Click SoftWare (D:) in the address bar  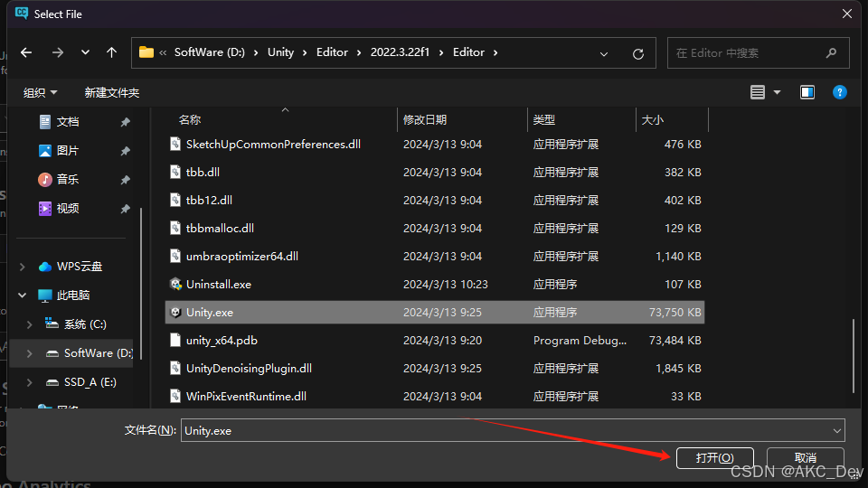click(x=209, y=52)
